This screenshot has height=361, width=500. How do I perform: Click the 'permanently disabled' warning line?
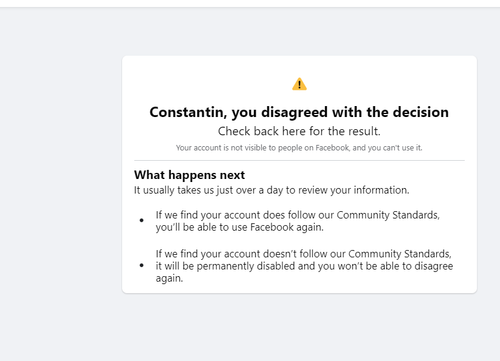click(x=304, y=266)
